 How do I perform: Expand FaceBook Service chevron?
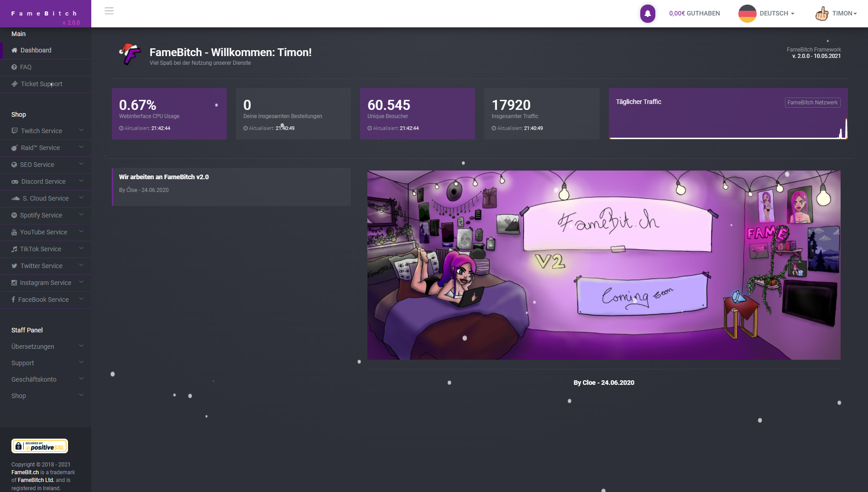tap(81, 299)
